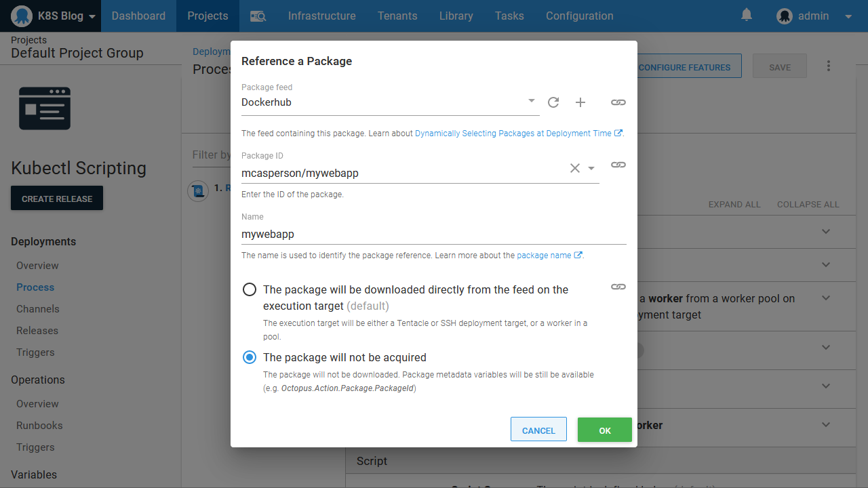The image size is (868, 488).
Task: Bind Package ID using chain link icon
Action: pos(618,165)
